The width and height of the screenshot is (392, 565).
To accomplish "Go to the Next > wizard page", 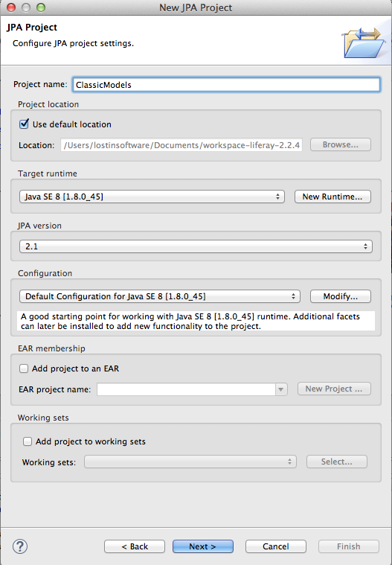I will tap(203, 546).
